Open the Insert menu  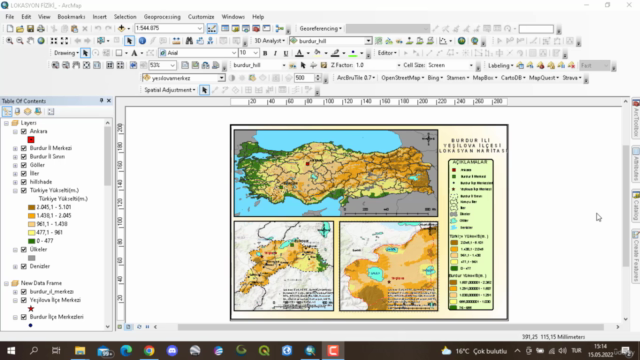[99, 17]
